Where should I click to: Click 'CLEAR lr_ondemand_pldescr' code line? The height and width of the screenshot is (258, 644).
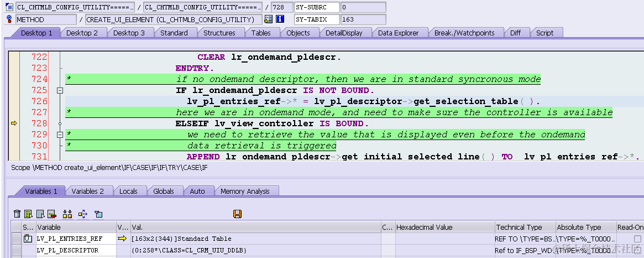pyautogui.click(x=269, y=57)
